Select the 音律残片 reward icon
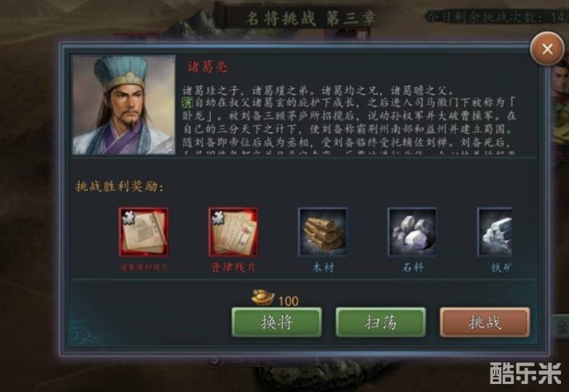The width and height of the screenshot is (569, 392). (x=233, y=232)
